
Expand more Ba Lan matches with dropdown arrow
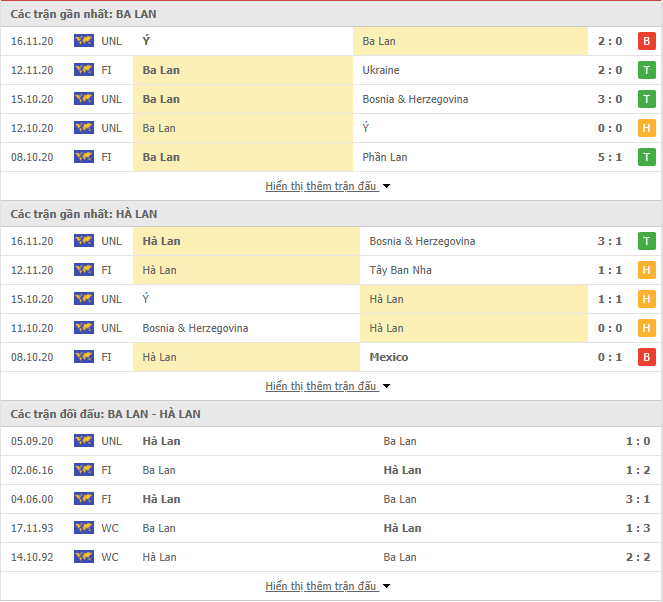click(x=386, y=186)
